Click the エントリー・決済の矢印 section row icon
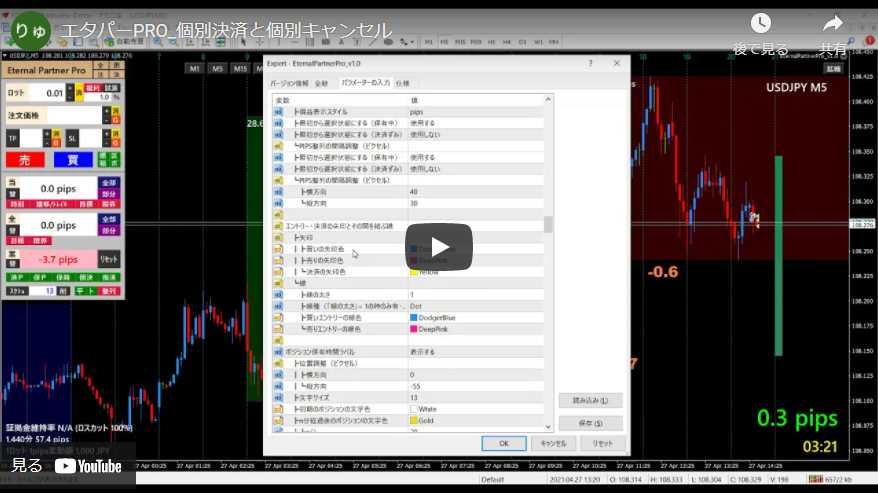This screenshot has height=493, width=878. tap(278, 226)
